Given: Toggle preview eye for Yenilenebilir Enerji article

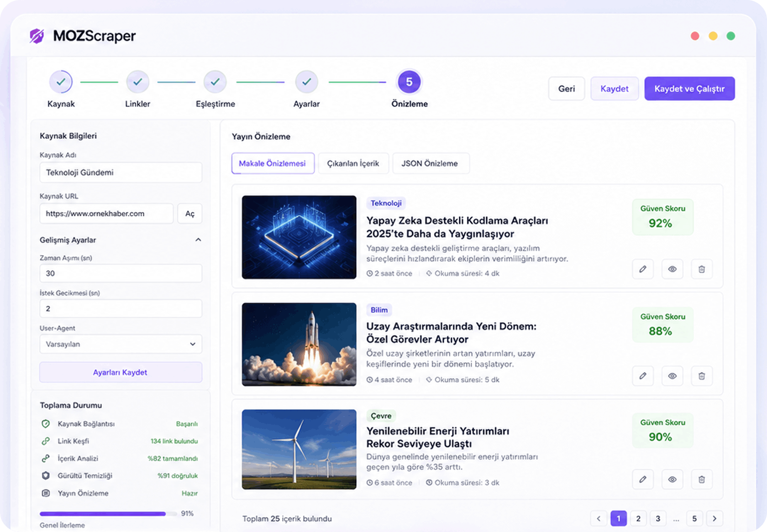Looking at the screenshot, I should (x=672, y=480).
